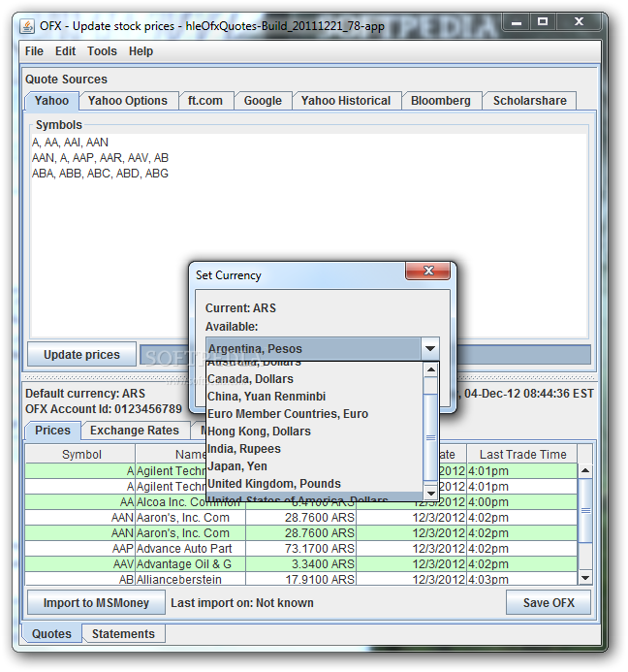Select Canada, Dollars from the list
628x672 pixels.
[x=314, y=379]
